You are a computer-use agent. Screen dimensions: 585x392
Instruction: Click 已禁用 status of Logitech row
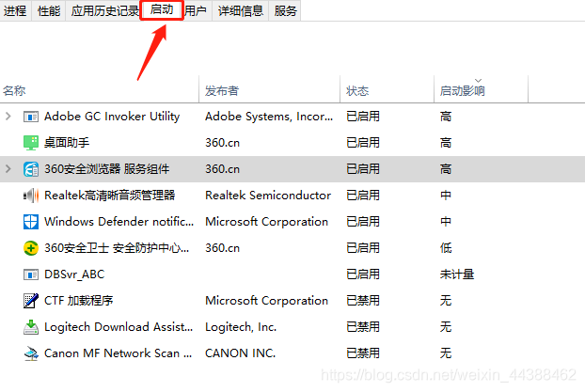click(x=363, y=327)
